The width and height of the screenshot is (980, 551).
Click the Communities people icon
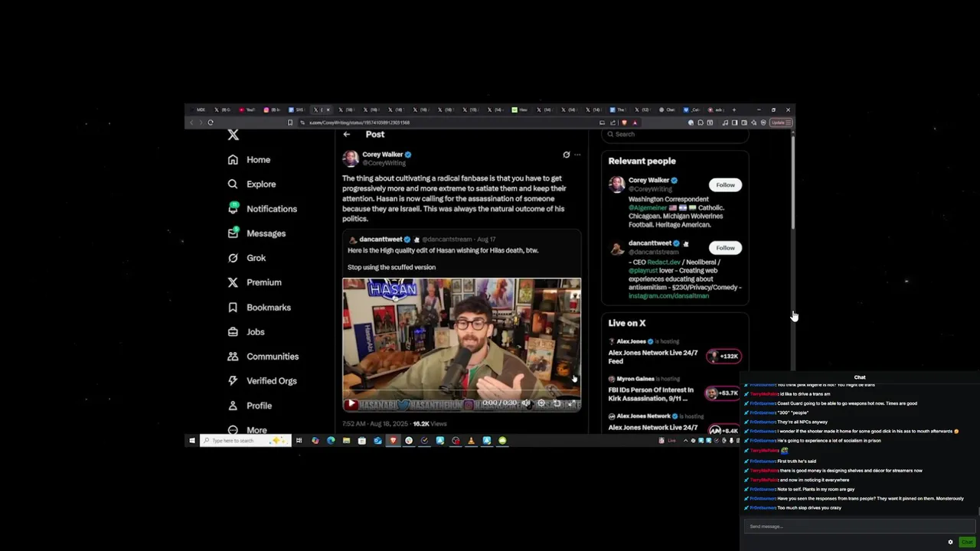tap(233, 357)
